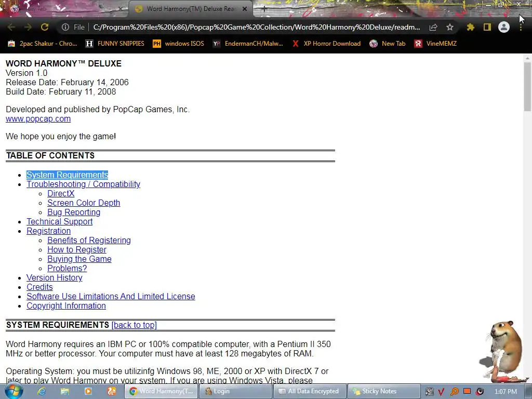Reload the page with the refresh icon
The image size is (532, 399).
(45, 27)
